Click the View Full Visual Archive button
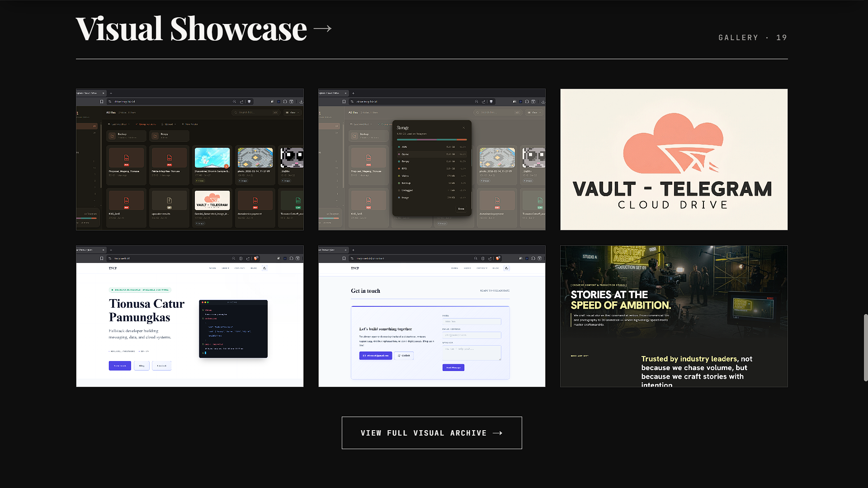 point(432,433)
